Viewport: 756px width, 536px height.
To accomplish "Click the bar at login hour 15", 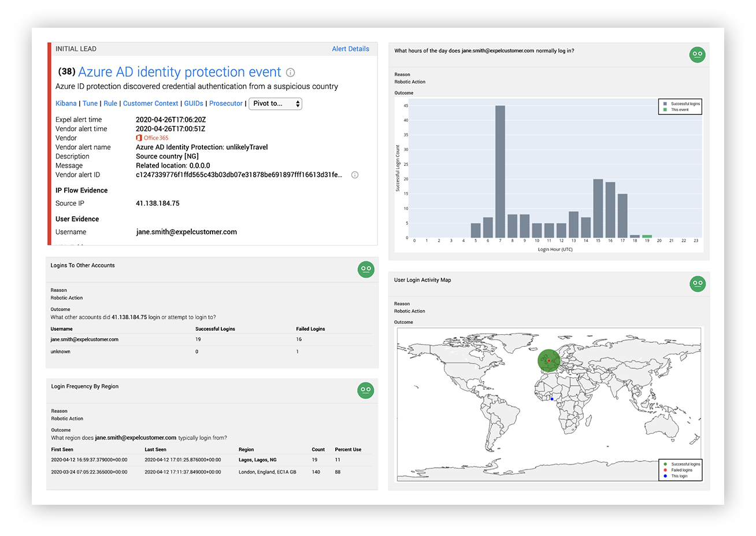I will [598, 208].
